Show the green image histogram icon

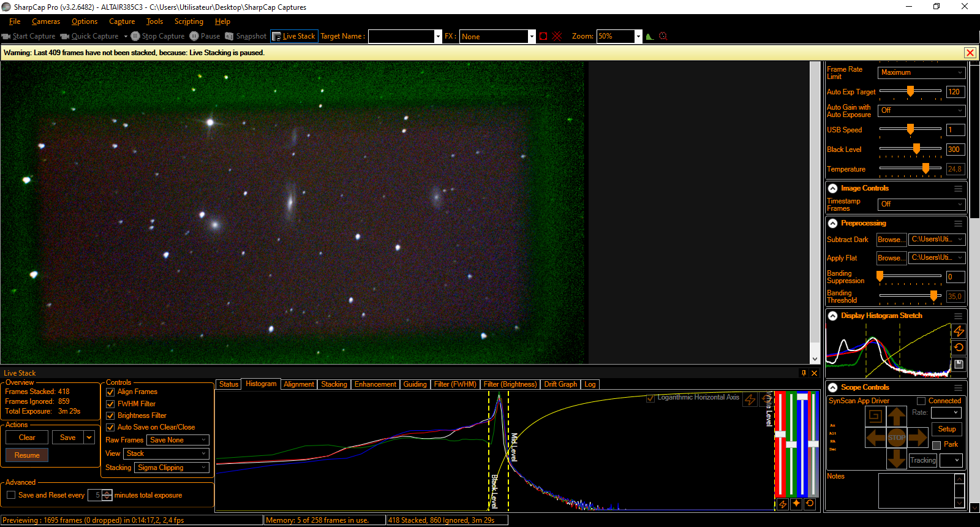pos(650,36)
